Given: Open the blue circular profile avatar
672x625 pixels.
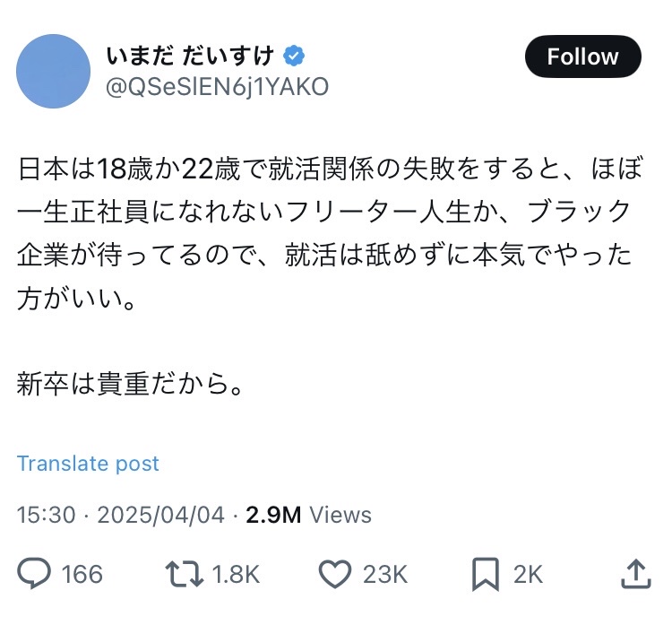Looking at the screenshot, I should tap(54, 72).
